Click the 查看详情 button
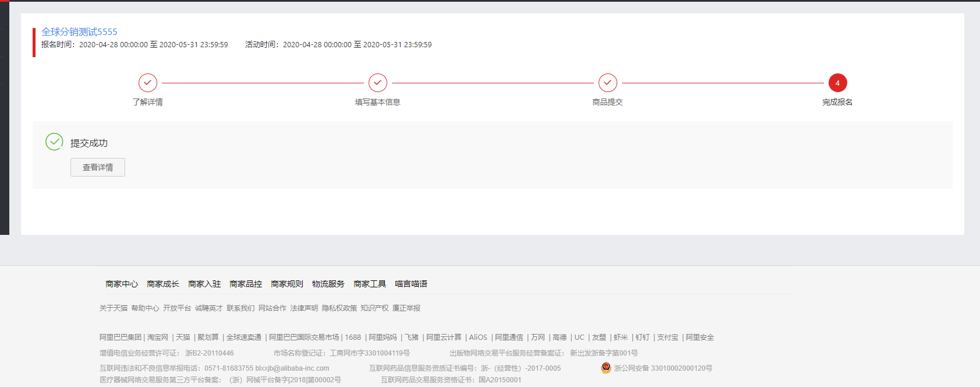 click(98, 167)
